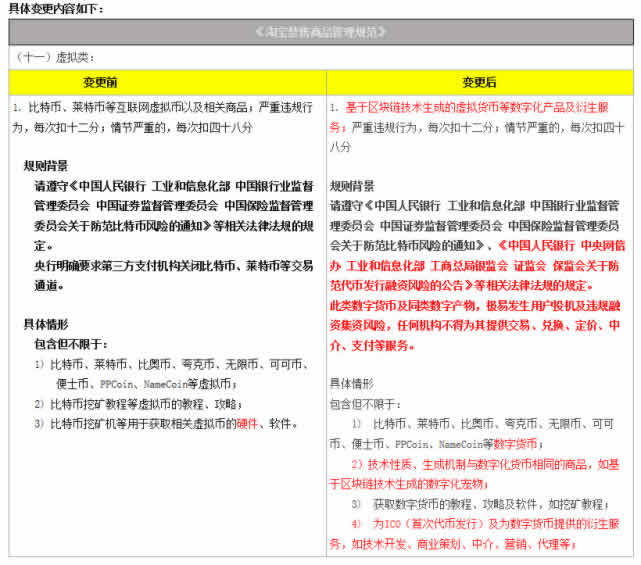Click "具体情形" heading in the 变更后 column

pyautogui.click(x=352, y=383)
